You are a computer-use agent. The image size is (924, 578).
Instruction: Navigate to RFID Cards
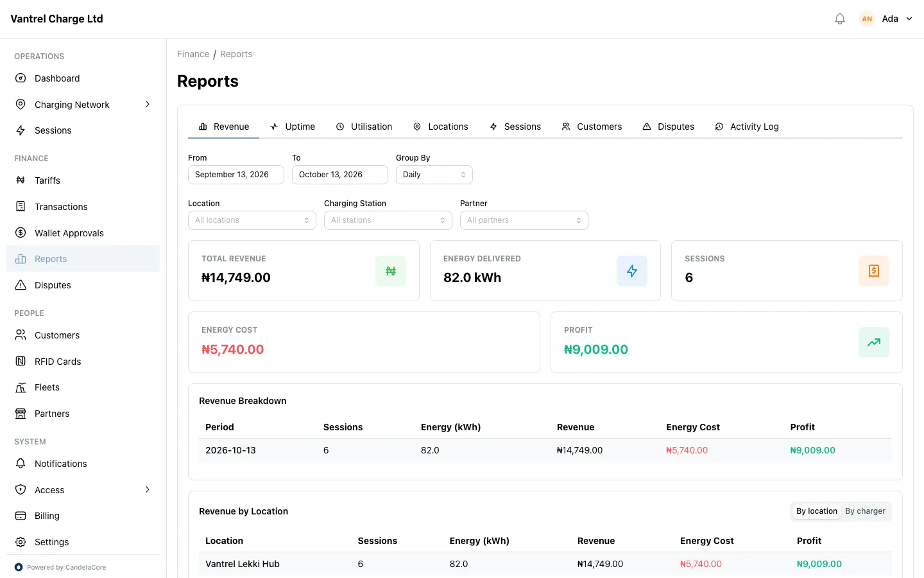click(83, 362)
